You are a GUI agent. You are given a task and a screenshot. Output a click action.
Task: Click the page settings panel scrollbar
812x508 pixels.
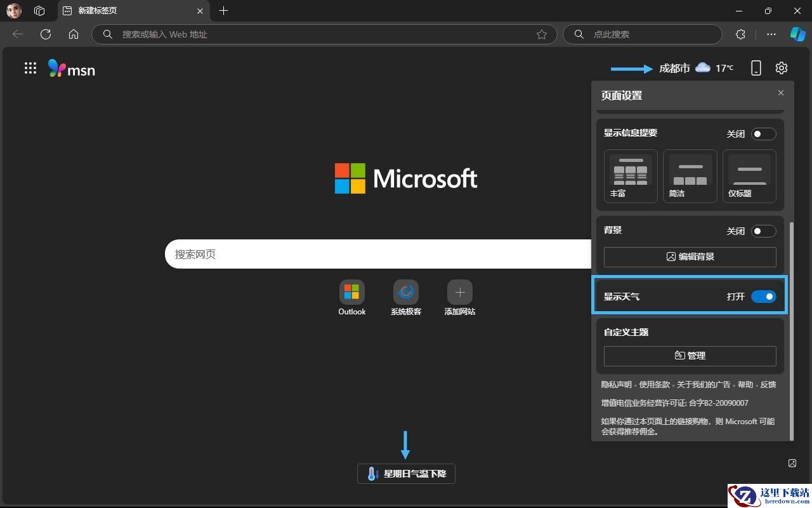pos(791,330)
